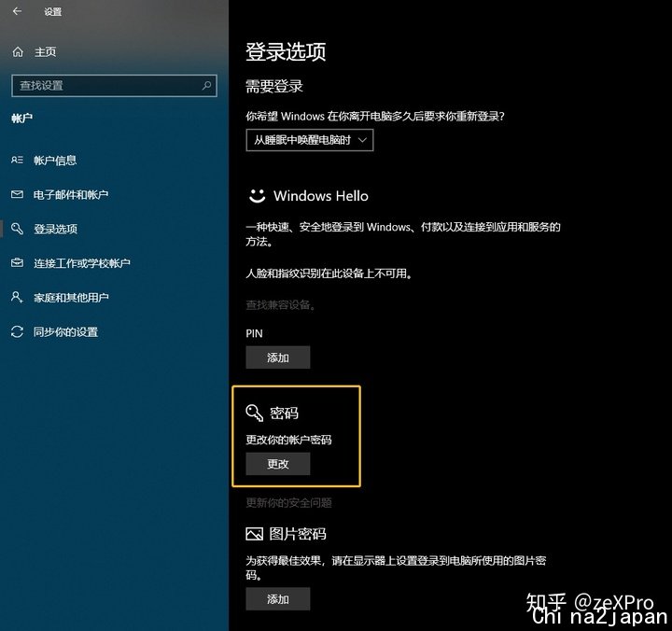Viewport: 672px width, 631px height.
Task: Click 添加 button under PIN
Action: (x=278, y=358)
